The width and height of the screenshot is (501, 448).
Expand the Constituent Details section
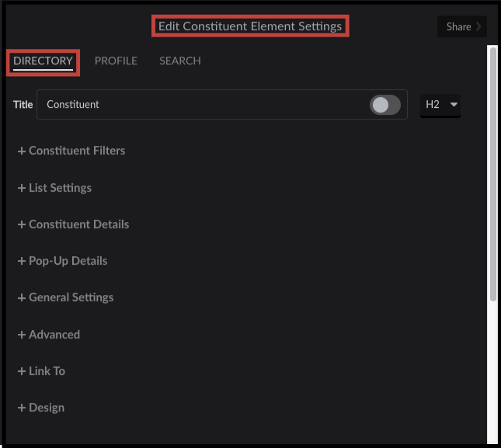pyautogui.click(x=74, y=224)
